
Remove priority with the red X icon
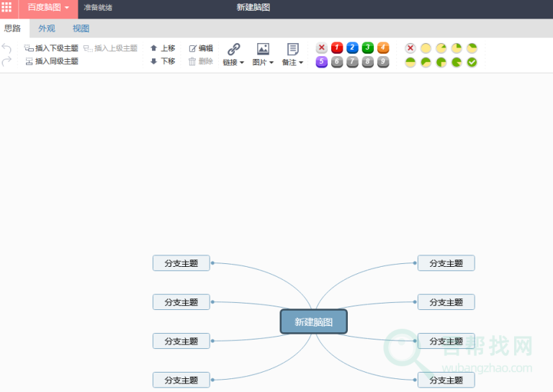click(321, 48)
